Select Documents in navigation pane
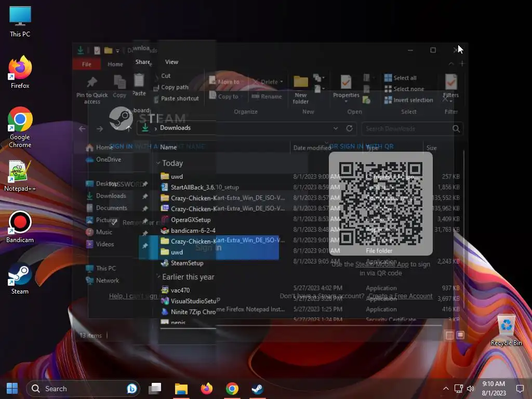This screenshot has width=532, height=399. tap(107, 208)
